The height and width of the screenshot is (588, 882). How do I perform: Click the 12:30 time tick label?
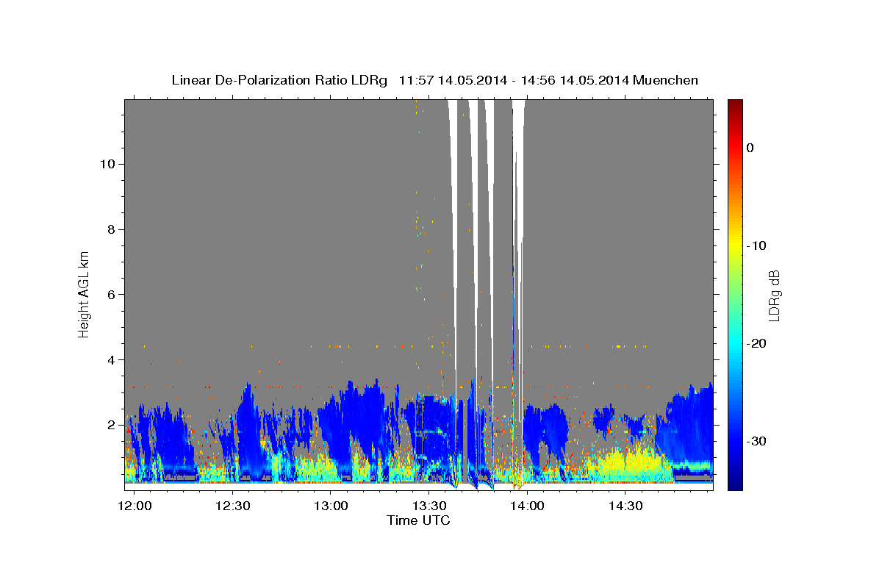coord(233,506)
